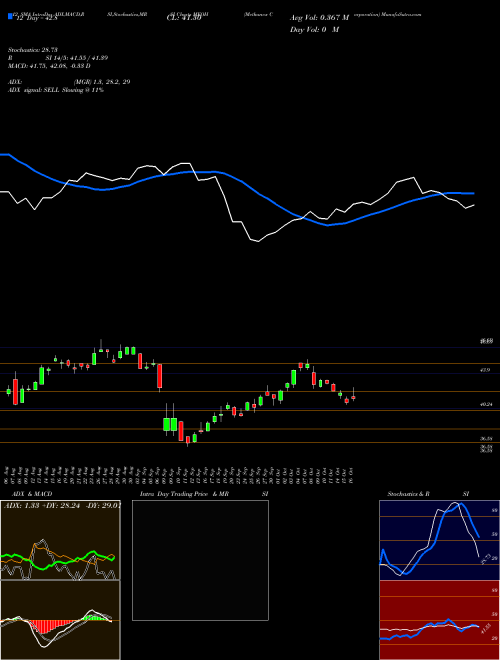The width and height of the screenshot is (500, 660).
Task: Click the 'Day Vol: 0 M' label
Action: [314, 29]
